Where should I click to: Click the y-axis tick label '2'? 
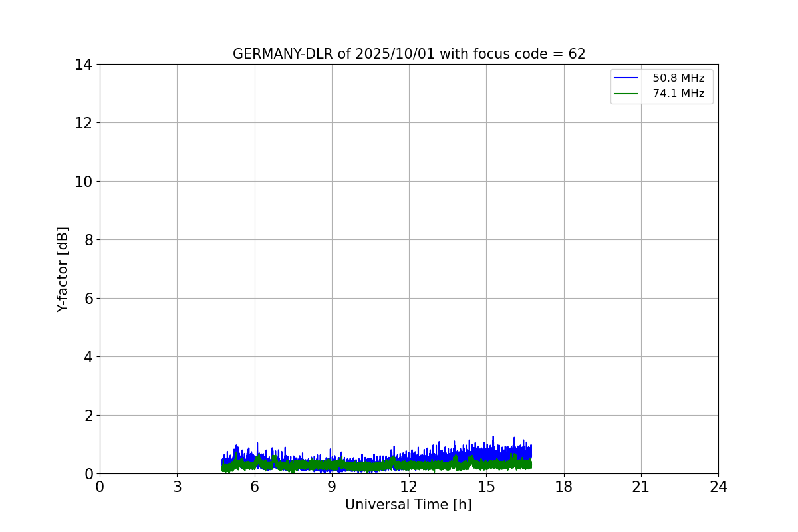88,416
